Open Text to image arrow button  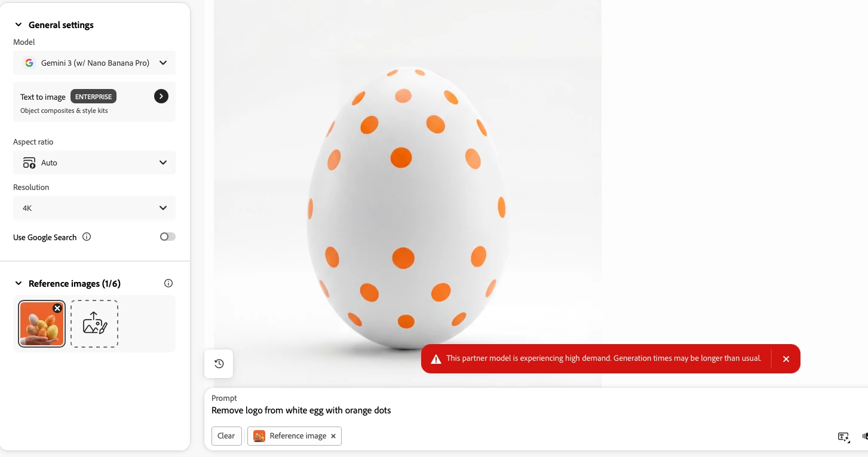tap(161, 96)
